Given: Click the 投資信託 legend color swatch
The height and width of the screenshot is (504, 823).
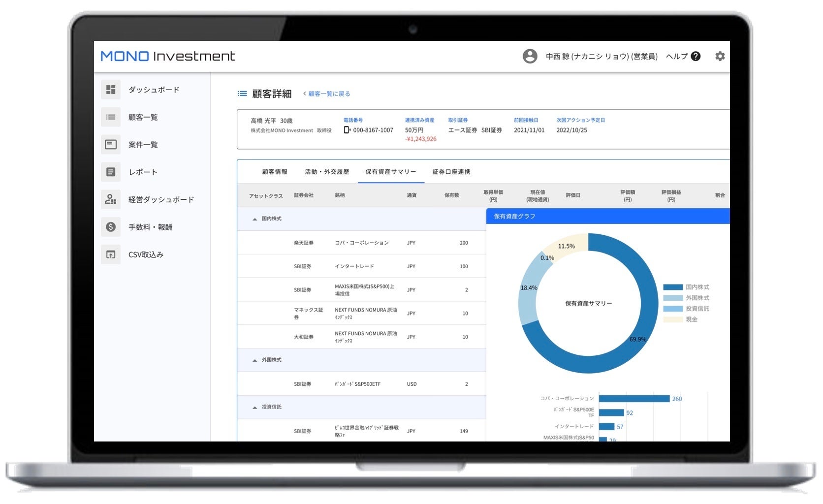Looking at the screenshot, I should (673, 309).
